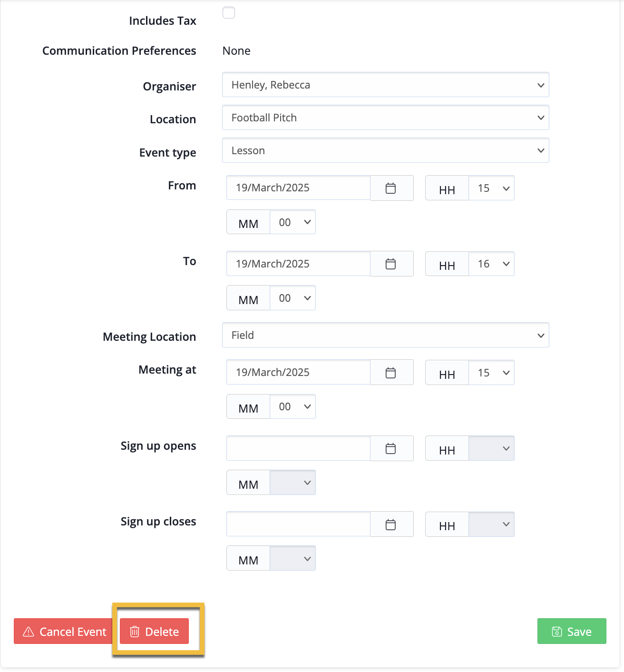Viewport: 624px width, 672px height.
Task: Expand the Organiser dropdown
Action: coord(385,85)
